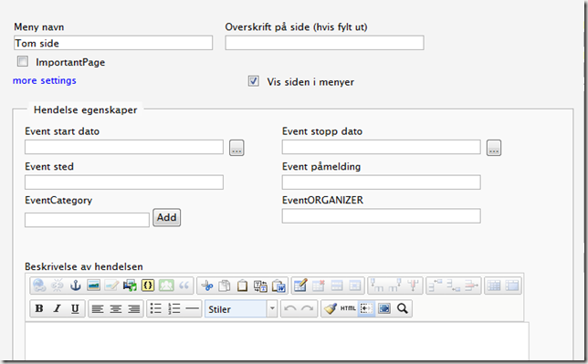Click the insert link globe icon
The width and height of the screenshot is (588, 364).
pos(39,286)
